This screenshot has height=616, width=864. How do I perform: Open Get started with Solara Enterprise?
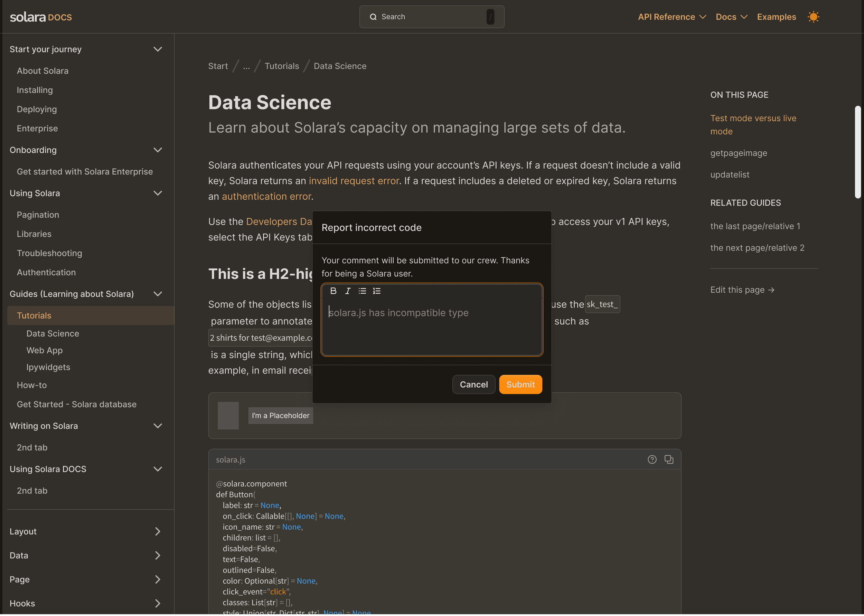85,171
